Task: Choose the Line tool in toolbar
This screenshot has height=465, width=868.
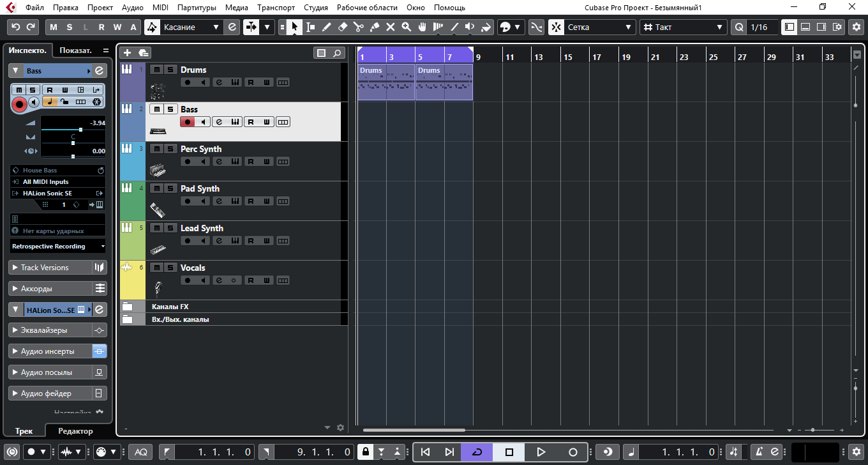Action: coord(454,27)
